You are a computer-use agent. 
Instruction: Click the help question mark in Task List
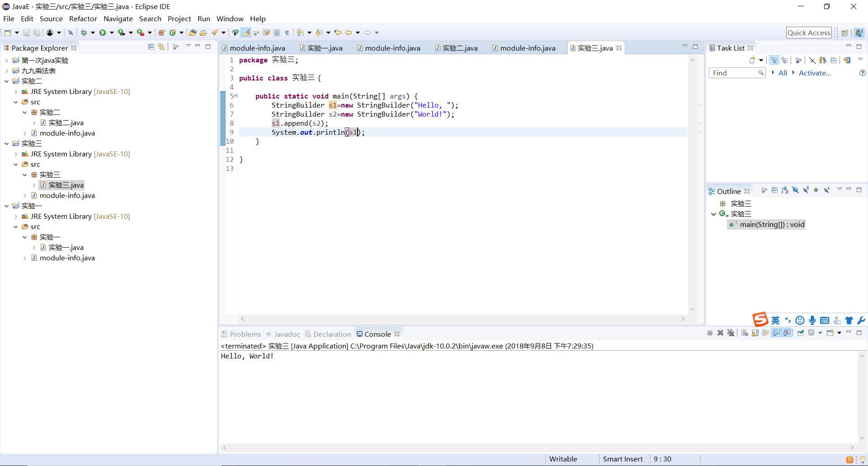click(862, 73)
